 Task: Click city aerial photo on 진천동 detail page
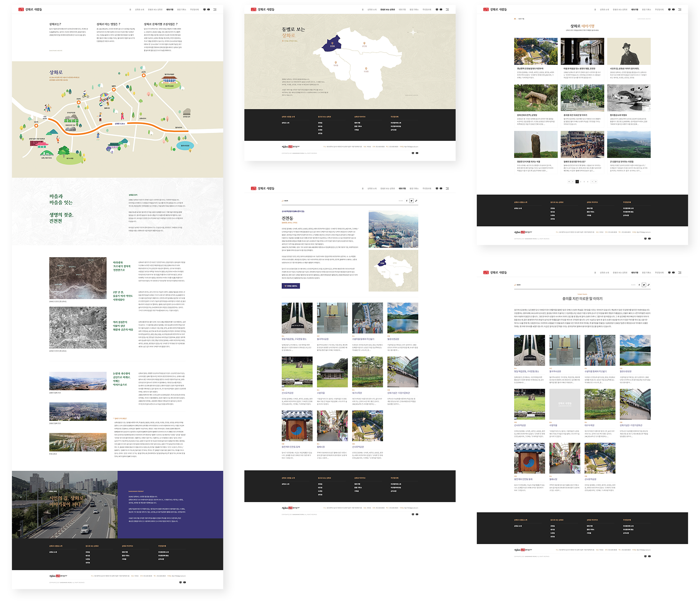click(393, 229)
